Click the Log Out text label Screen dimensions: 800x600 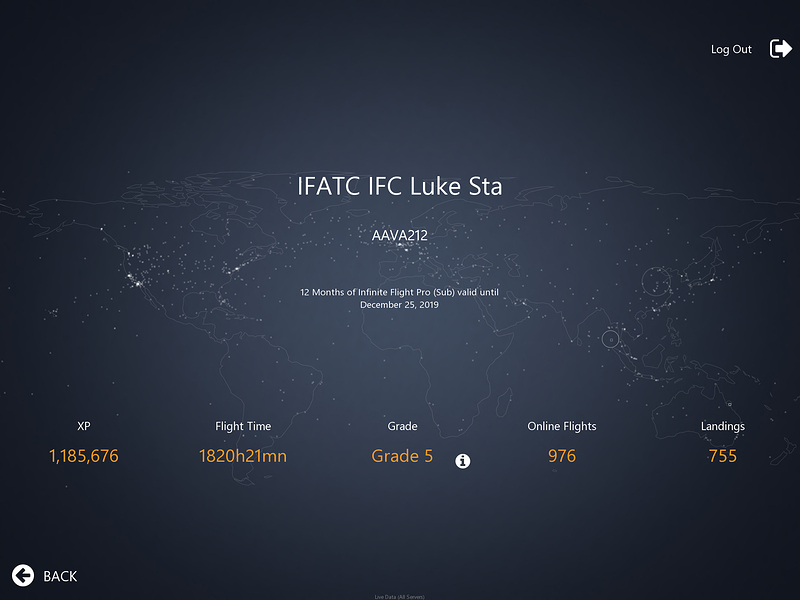coord(731,49)
